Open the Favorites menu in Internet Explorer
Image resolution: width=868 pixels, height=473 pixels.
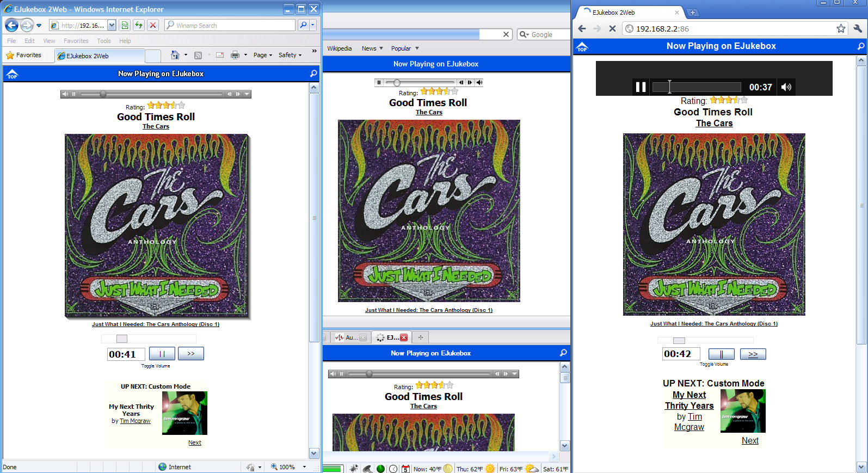[76, 41]
